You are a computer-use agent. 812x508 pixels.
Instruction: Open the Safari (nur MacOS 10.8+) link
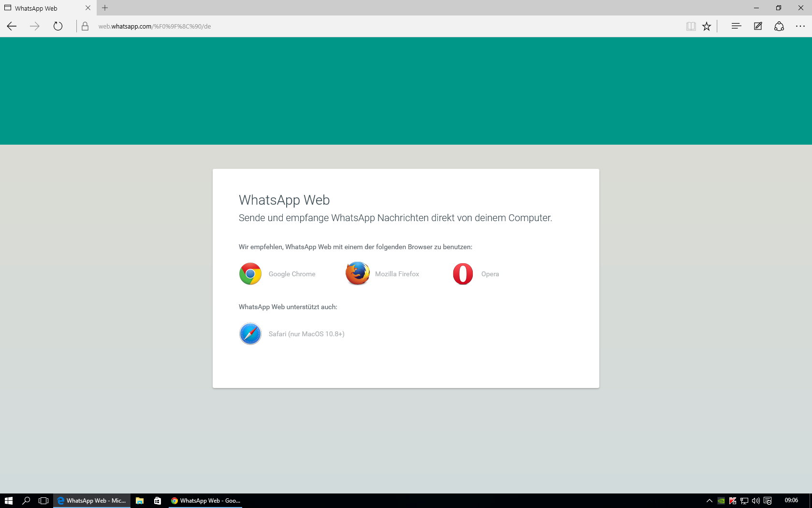(306, 334)
